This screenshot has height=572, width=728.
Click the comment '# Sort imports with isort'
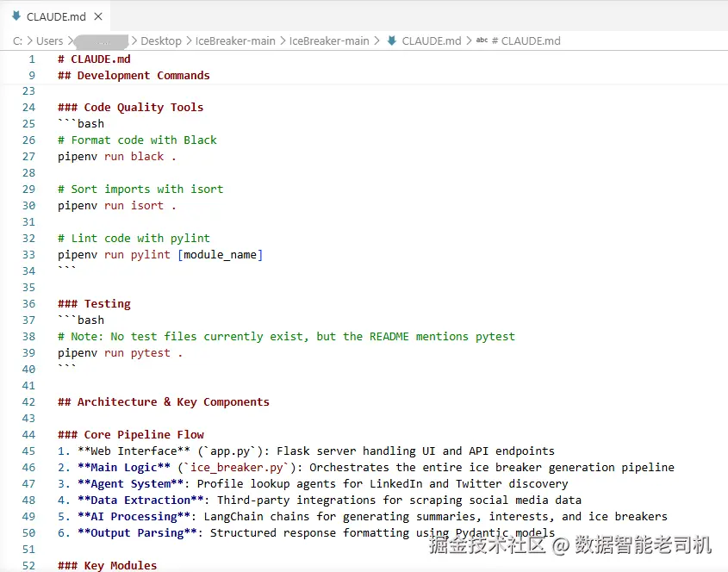click(140, 189)
